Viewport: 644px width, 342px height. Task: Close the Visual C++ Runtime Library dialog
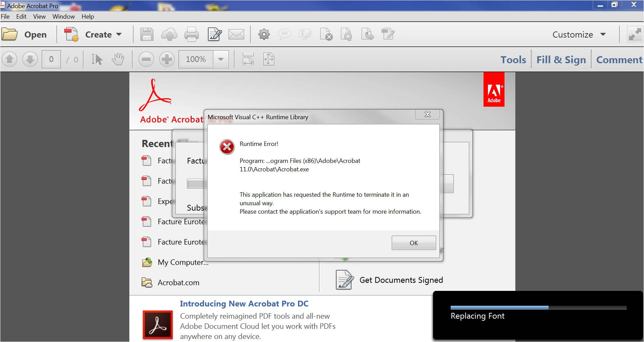pyautogui.click(x=428, y=114)
